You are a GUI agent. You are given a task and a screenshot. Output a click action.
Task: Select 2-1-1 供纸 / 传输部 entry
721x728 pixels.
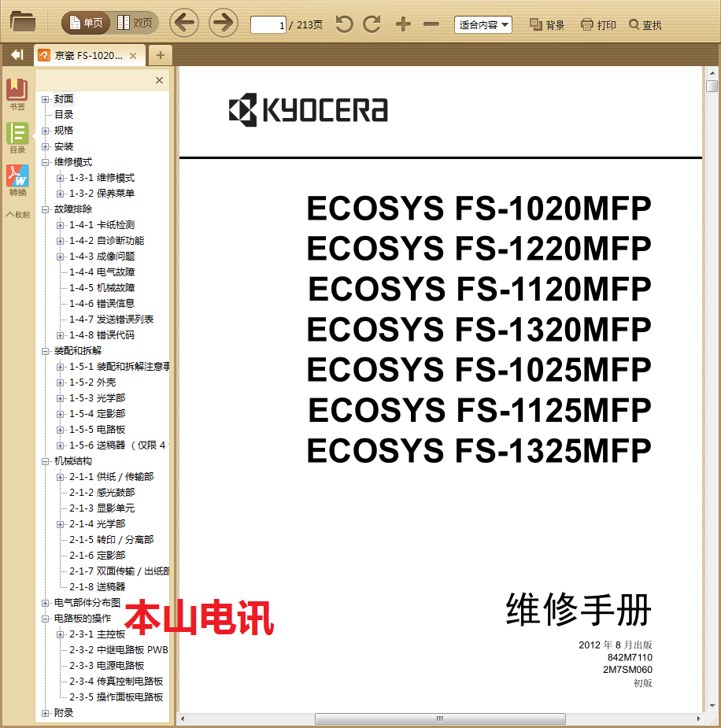click(x=112, y=477)
